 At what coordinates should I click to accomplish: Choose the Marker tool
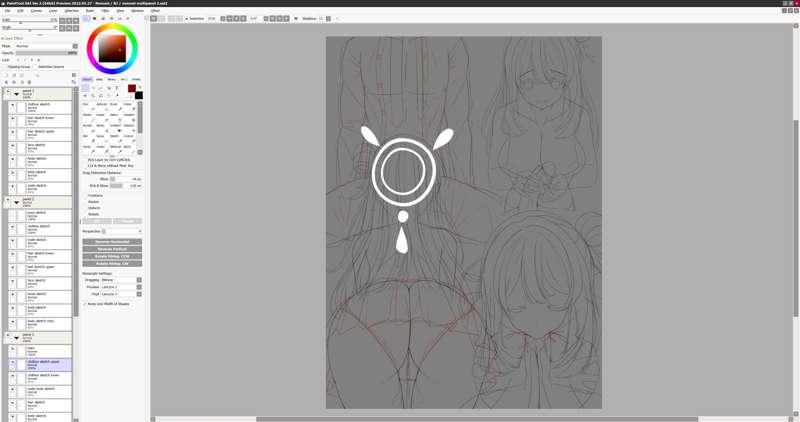(87, 117)
